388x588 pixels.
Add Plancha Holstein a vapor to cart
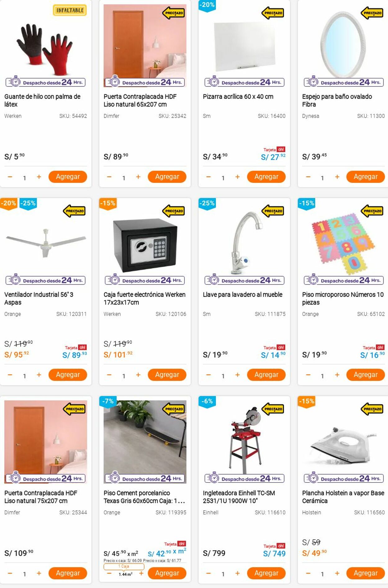[x=366, y=573]
